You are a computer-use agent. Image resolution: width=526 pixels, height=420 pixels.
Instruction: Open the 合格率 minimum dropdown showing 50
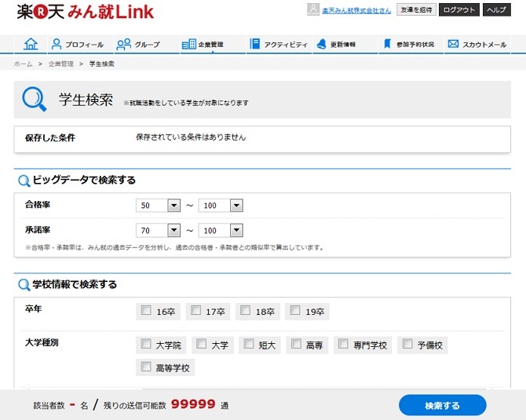click(x=174, y=206)
